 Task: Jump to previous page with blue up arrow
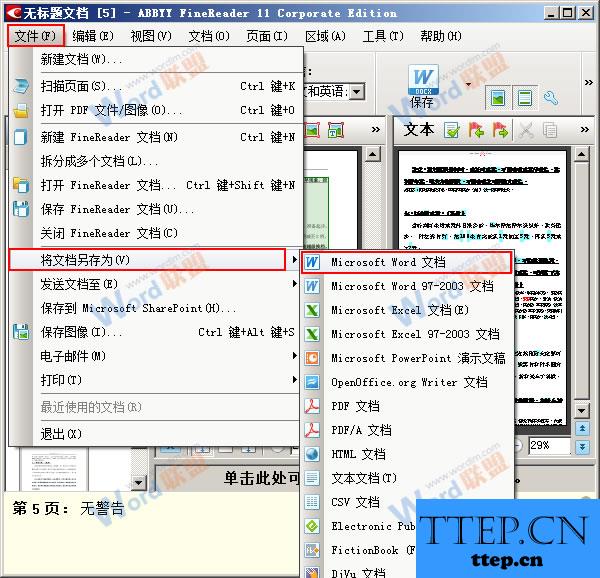click(x=582, y=428)
